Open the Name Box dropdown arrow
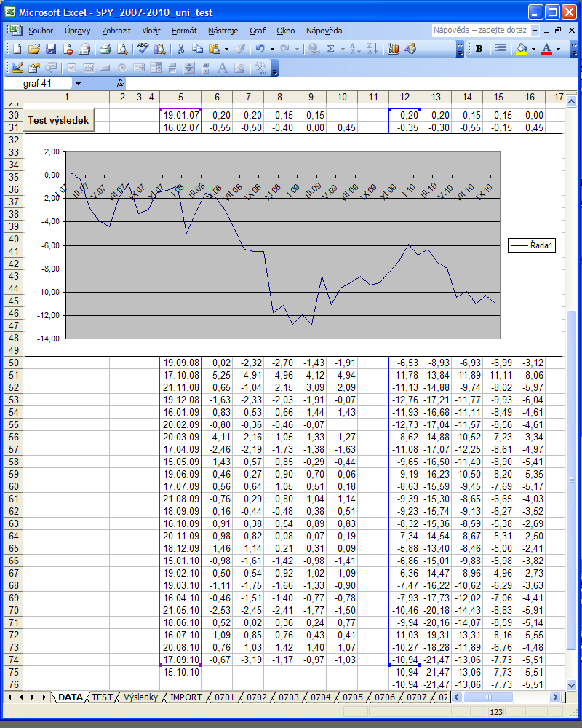Viewport: 582px width, 728px height. point(78,84)
